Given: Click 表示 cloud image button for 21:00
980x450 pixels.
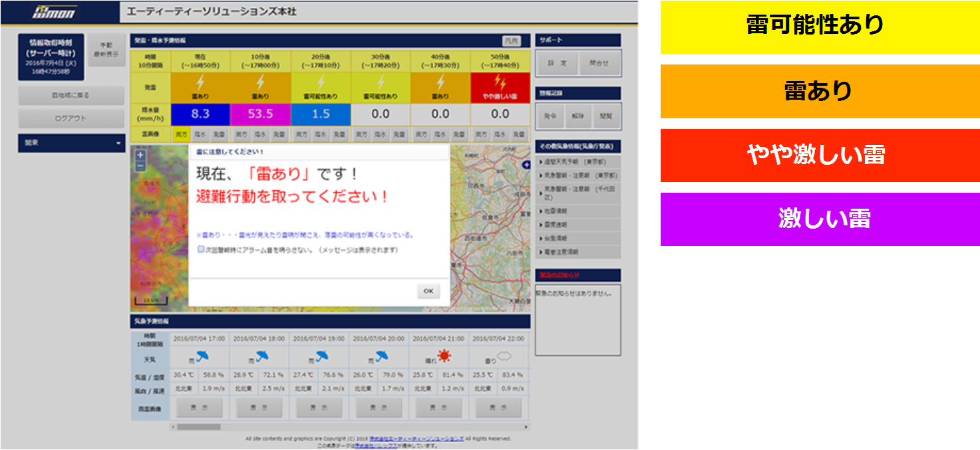Looking at the screenshot, I should 439,407.
